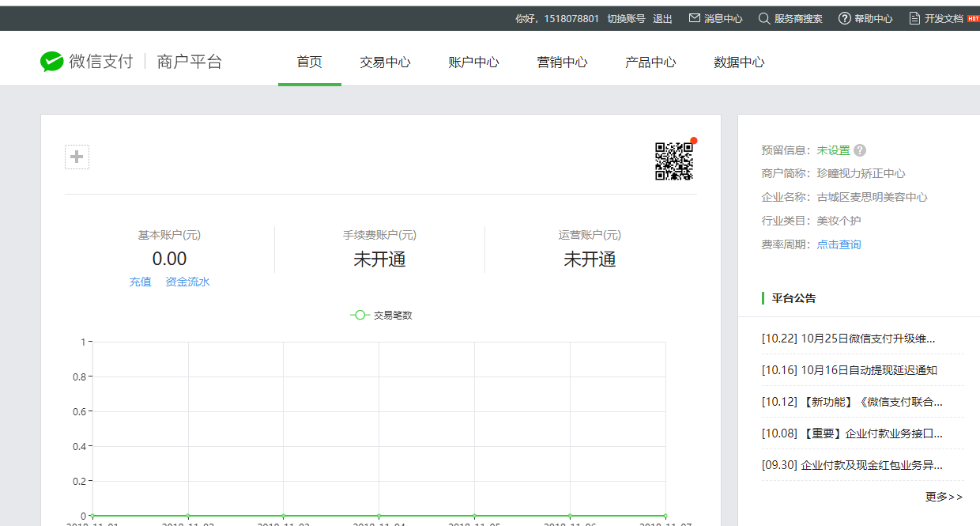
Task: Open the 10月16日自动提现延迟通知 announcement
Action: click(850, 370)
